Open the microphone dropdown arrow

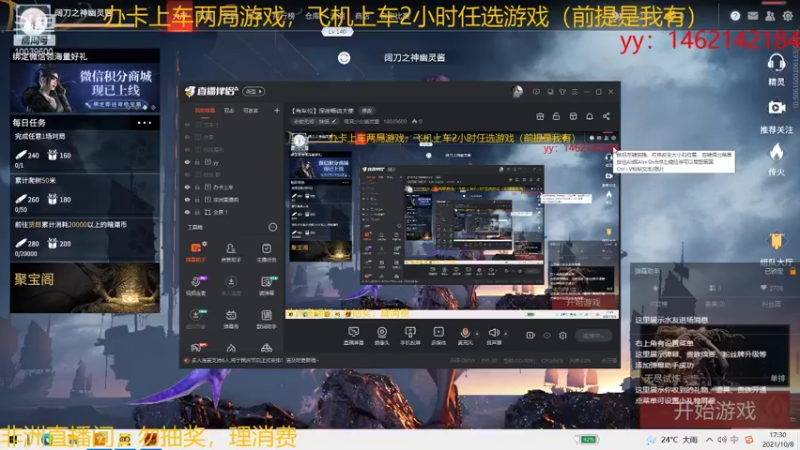point(477,334)
